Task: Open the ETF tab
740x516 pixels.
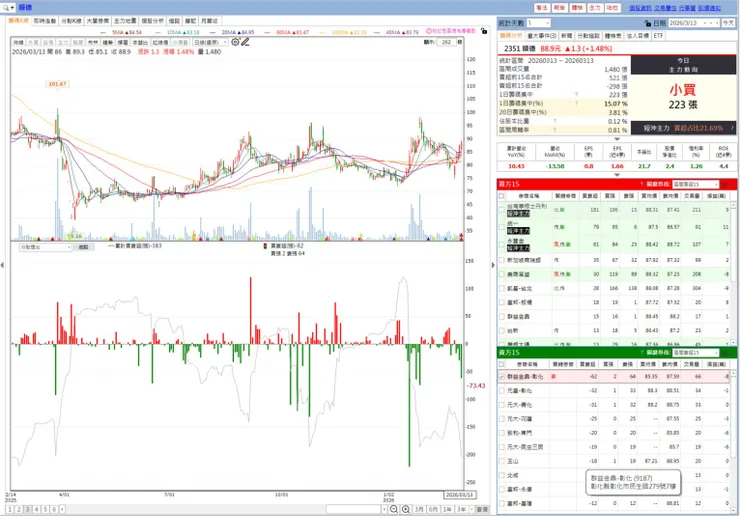Action: [658, 36]
